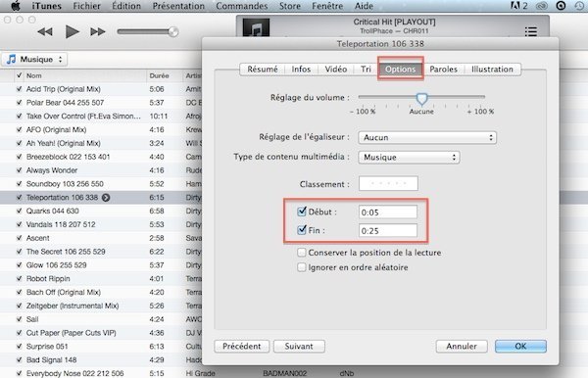Switch to the Tri tab
This screenshot has width=588, height=378.
point(366,70)
